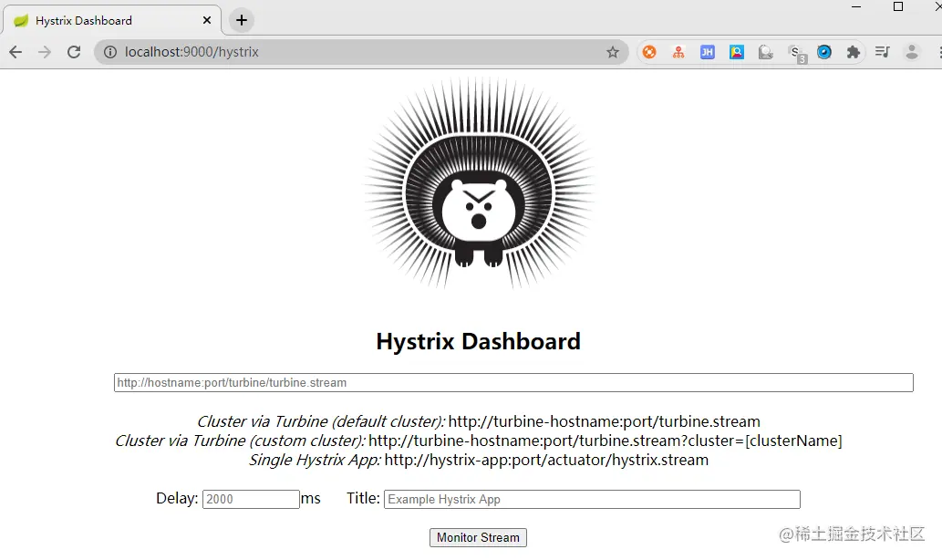
Task: Open a new browser tab
Action: coord(242,20)
